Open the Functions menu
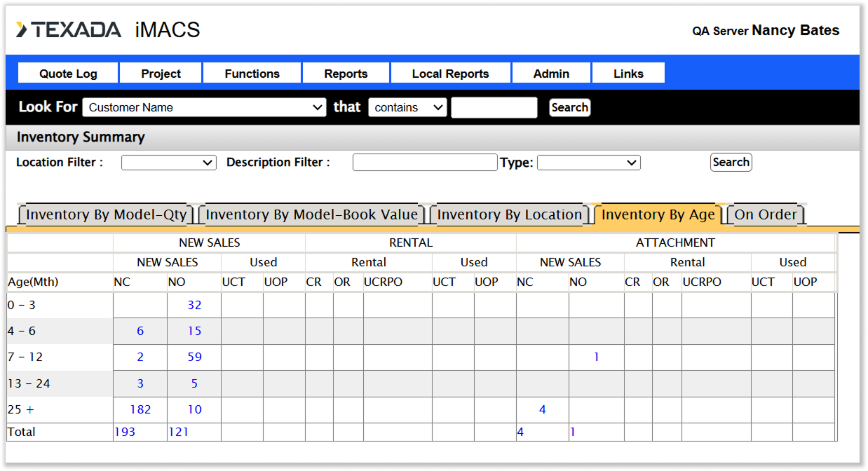Image resolution: width=868 pixels, height=471 pixels. pyautogui.click(x=252, y=74)
